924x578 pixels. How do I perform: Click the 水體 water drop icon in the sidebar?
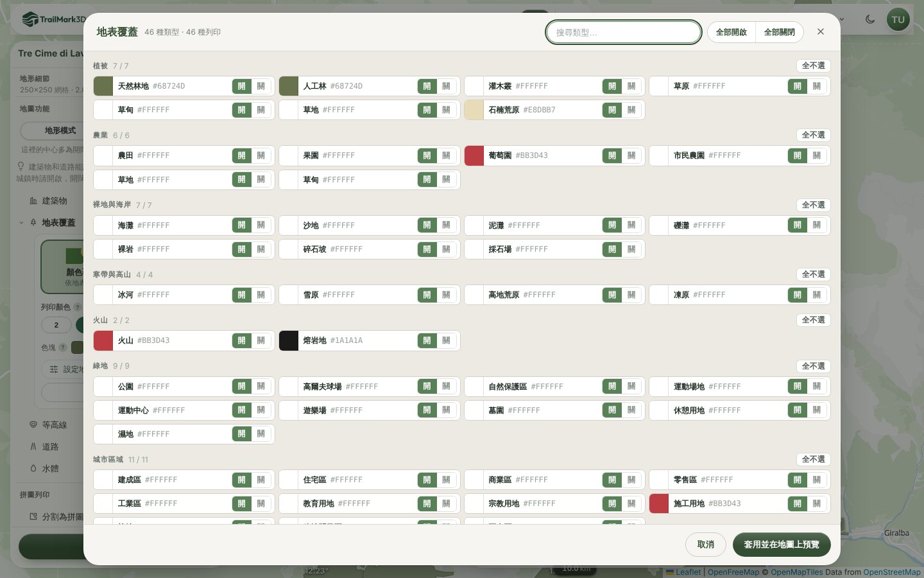pos(33,468)
